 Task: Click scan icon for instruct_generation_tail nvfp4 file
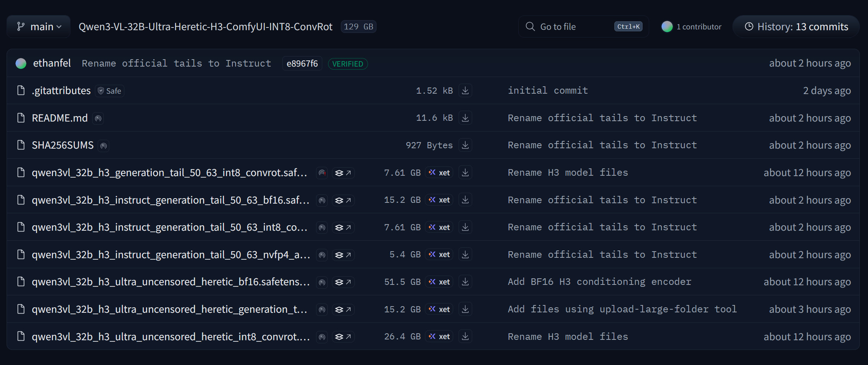(322, 255)
